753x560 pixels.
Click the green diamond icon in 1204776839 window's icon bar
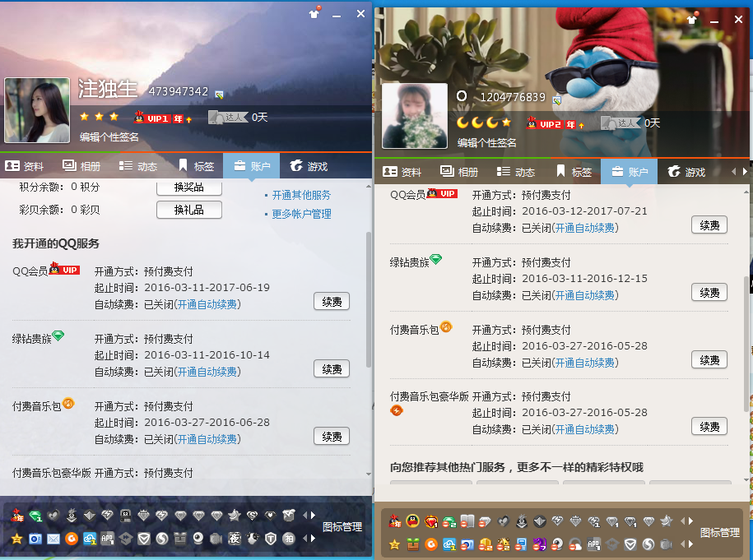click(449, 521)
